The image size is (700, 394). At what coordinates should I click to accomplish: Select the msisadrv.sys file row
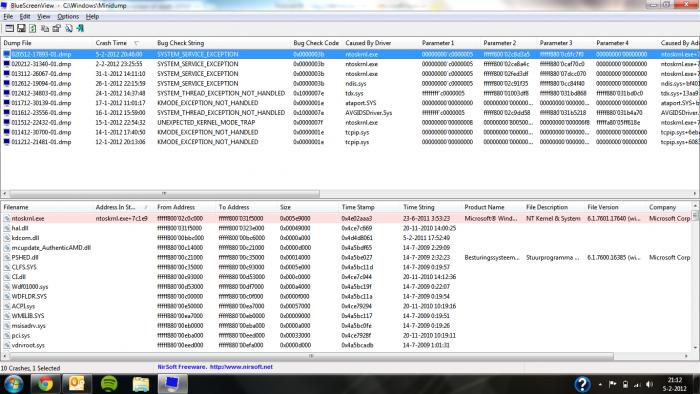pyautogui.click(x=346, y=326)
